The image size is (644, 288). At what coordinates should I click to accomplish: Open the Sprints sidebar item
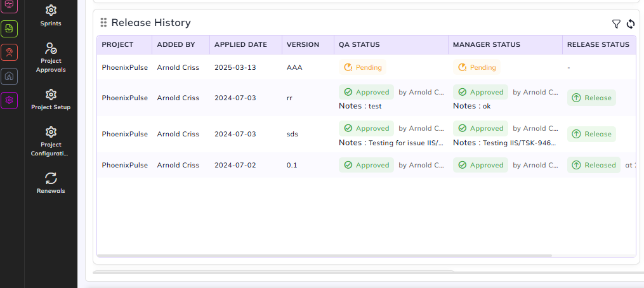coord(51,16)
